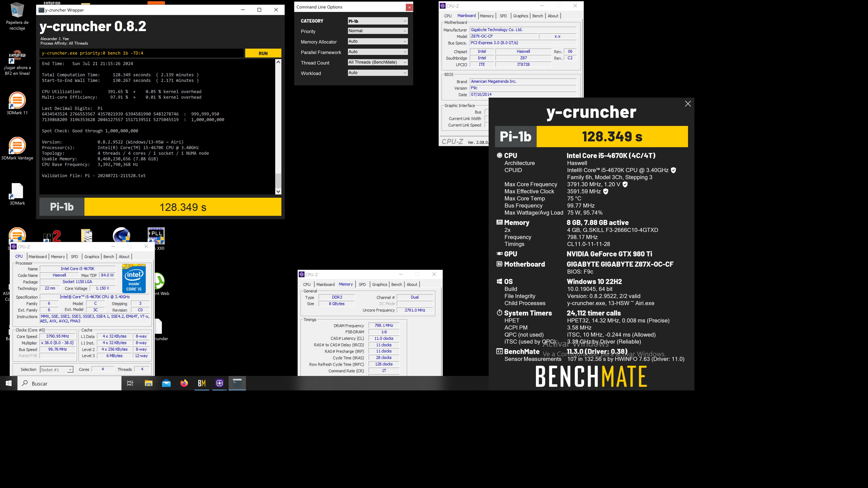
Task: Click the y-cruncher output scrollbar down arrow
Action: (278, 191)
